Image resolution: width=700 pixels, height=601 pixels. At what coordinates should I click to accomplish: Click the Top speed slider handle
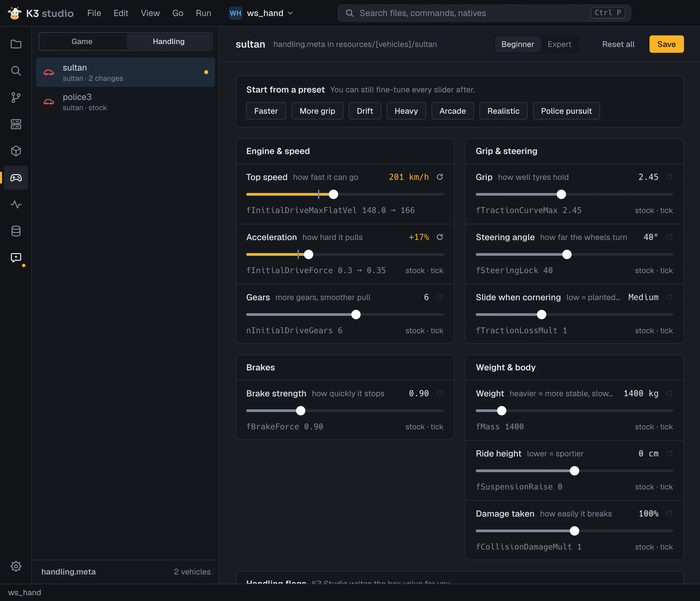[333, 194]
